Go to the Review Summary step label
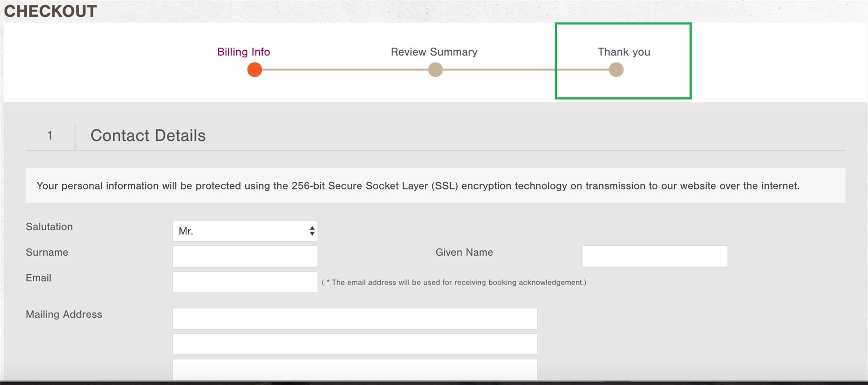Image resolution: width=868 pixels, height=385 pixels. coord(434,52)
